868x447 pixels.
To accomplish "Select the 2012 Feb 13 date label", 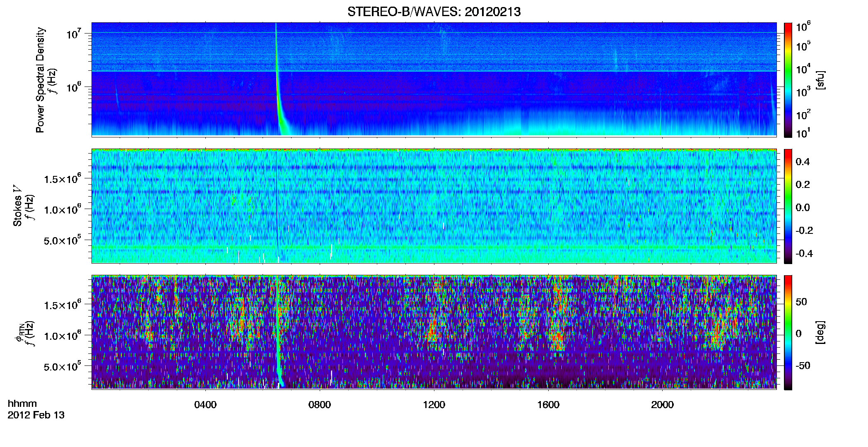I will point(36,415).
